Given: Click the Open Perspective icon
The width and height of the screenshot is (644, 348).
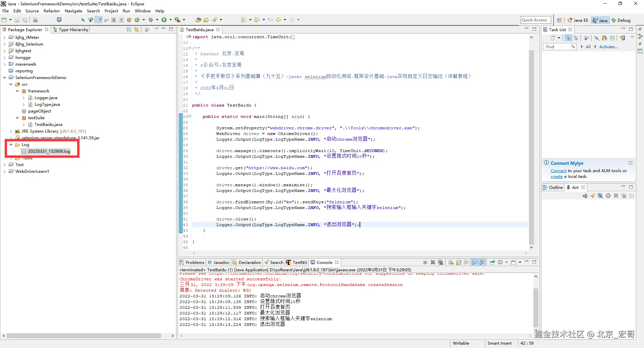Looking at the screenshot, I should click(559, 20).
